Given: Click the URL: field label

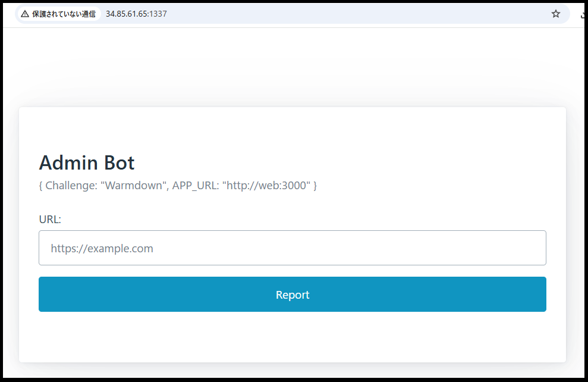Looking at the screenshot, I should tap(50, 219).
